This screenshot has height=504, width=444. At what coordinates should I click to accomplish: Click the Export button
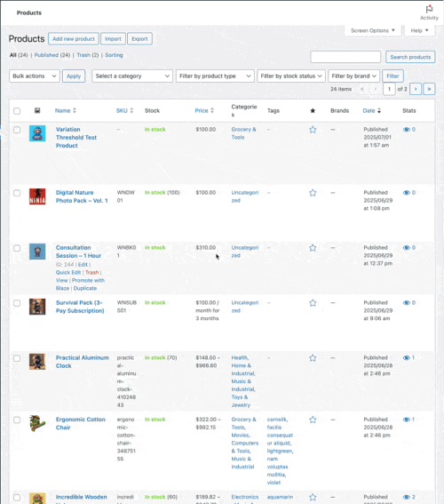[x=139, y=39]
